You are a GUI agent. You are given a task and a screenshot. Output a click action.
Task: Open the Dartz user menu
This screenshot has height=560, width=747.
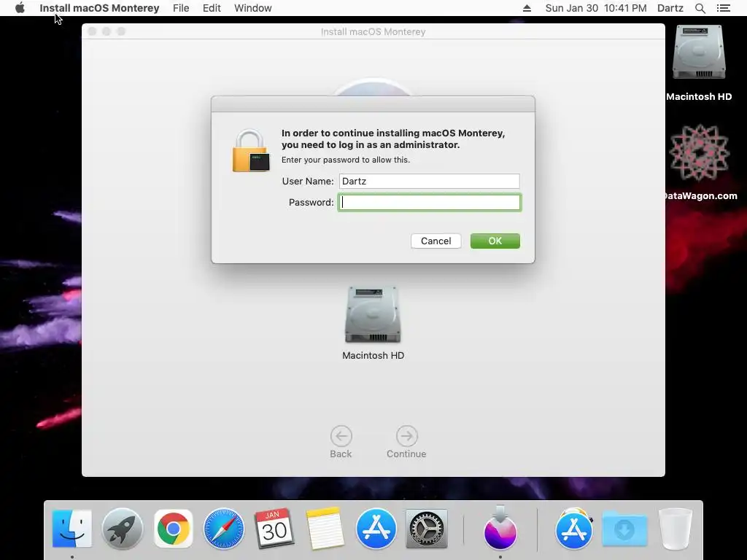[670, 8]
